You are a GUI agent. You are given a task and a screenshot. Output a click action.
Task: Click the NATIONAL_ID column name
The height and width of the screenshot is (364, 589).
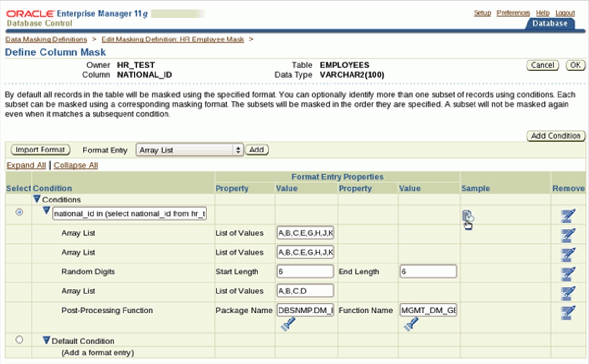click(145, 75)
